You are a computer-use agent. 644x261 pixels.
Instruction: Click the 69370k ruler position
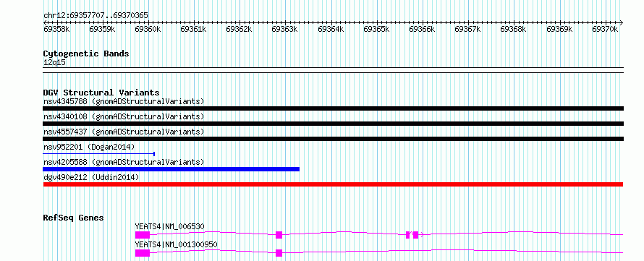click(x=605, y=29)
